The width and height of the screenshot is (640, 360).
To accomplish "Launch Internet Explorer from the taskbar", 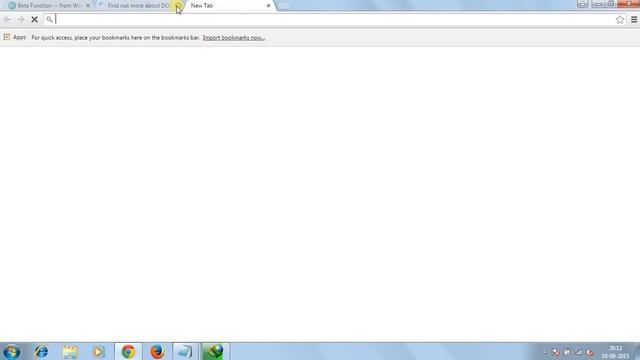I will point(41,351).
